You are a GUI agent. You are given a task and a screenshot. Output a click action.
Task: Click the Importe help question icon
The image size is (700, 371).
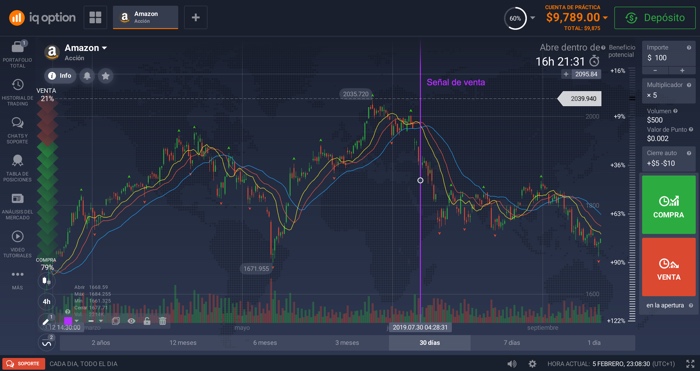click(x=689, y=47)
